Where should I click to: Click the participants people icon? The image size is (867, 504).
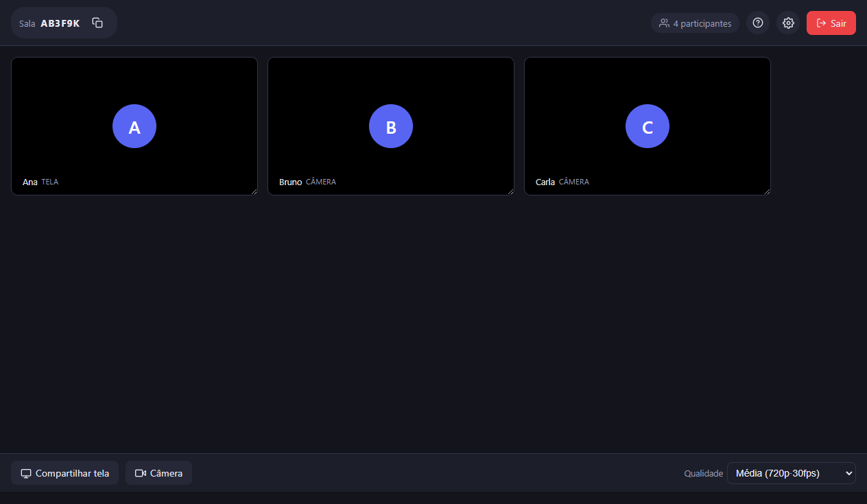(664, 23)
